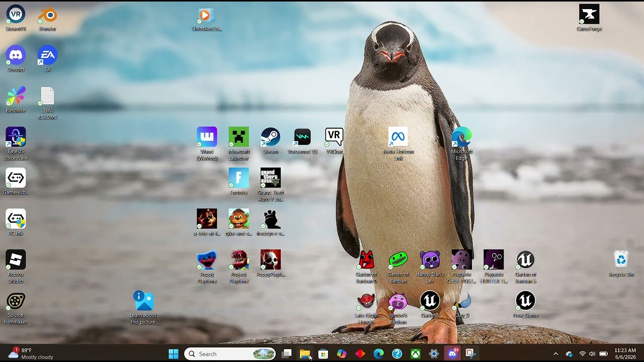Switch to Discord in taskbar
The width and height of the screenshot is (644, 362).
(452, 354)
